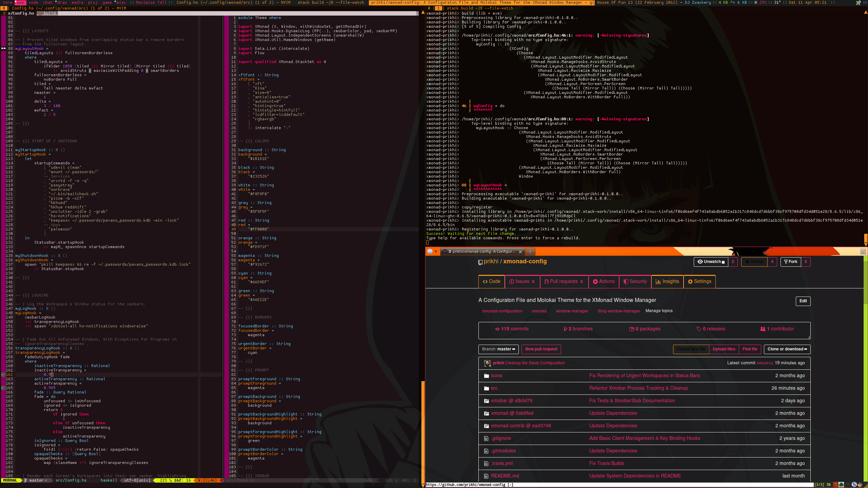This screenshot has width=868, height=488.
Task: Click 'Maximize Tall' layout name in top bar
Action: pyautogui.click(x=151, y=2)
